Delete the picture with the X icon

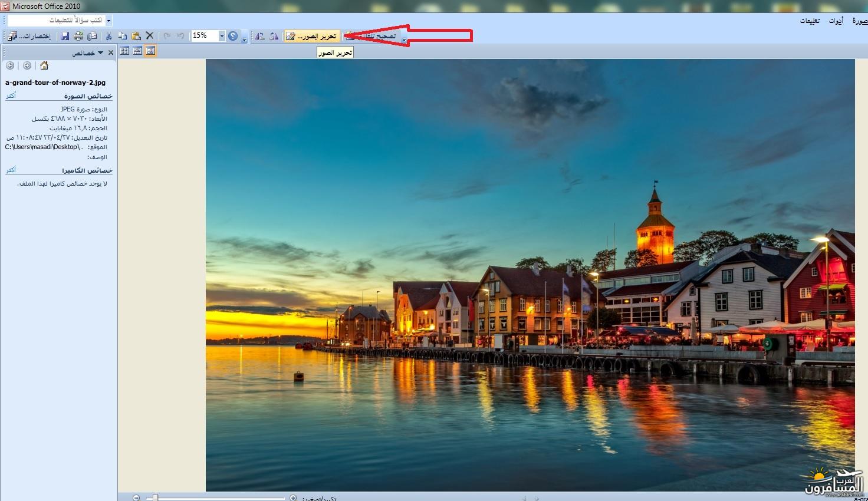coord(150,36)
